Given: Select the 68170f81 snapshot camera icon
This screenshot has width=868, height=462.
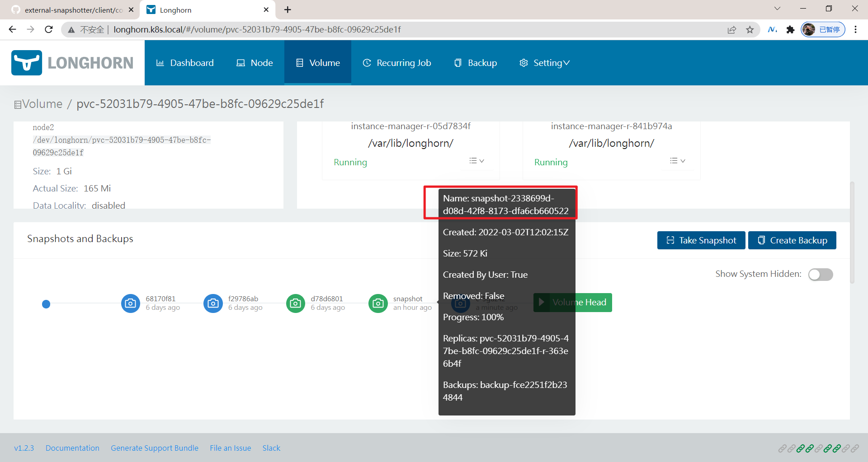Looking at the screenshot, I should 131,303.
